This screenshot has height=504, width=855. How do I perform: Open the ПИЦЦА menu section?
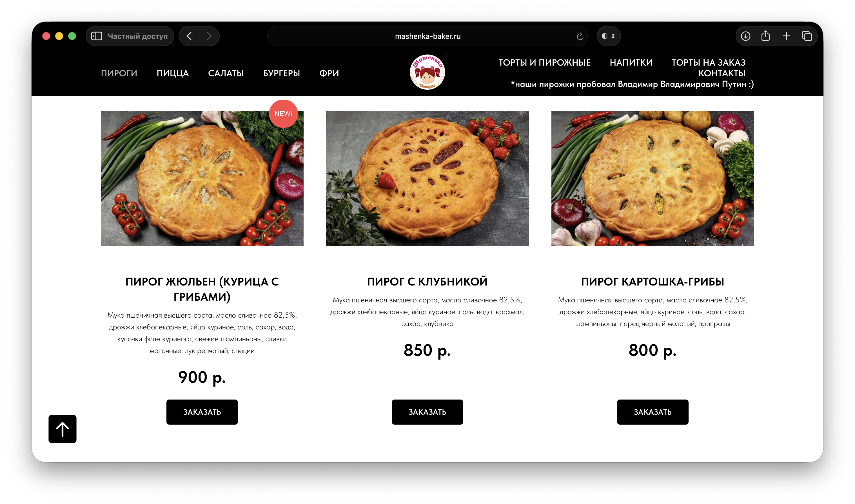173,73
